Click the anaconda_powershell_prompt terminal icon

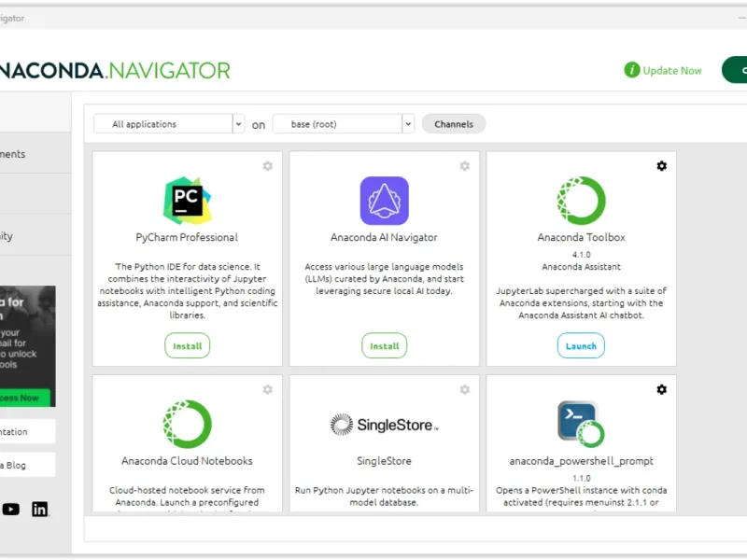tap(581, 424)
